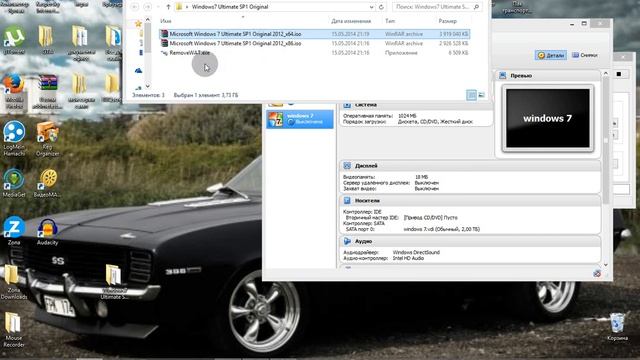Click the Explorer Back navigation arrow

(x=135, y=7)
